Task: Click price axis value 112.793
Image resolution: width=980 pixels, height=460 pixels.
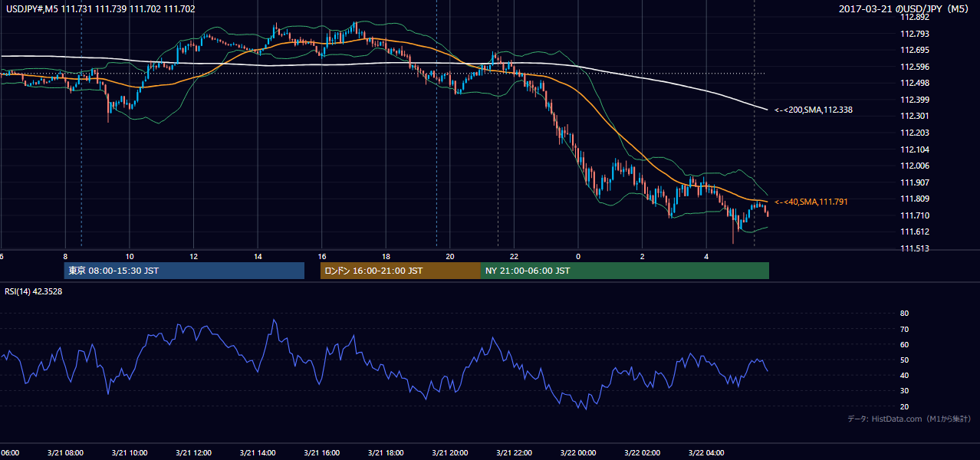Action: click(914, 34)
